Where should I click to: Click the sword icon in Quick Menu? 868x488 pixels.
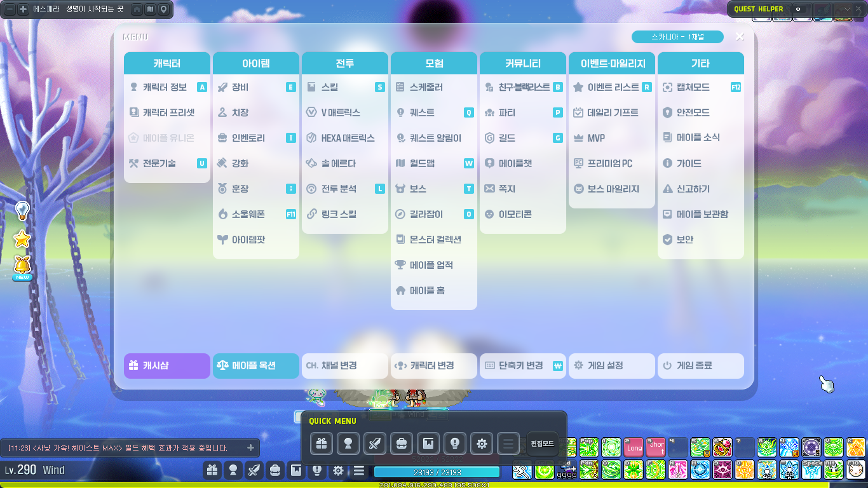(x=374, y=444)
